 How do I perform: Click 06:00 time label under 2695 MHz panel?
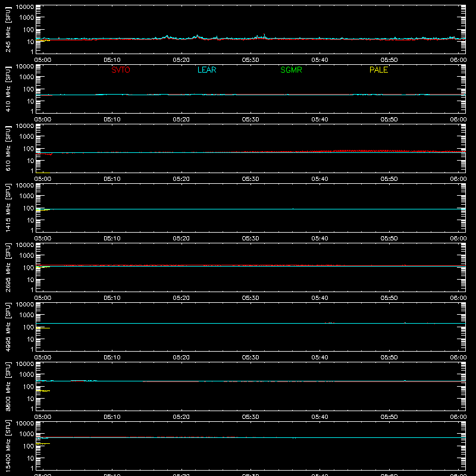pos(458,298)
